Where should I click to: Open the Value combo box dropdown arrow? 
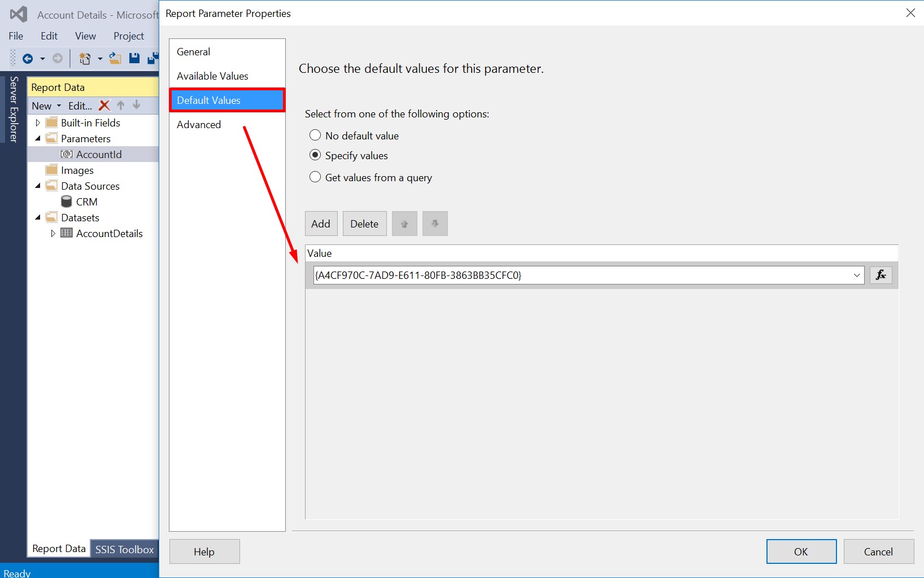[857, 275]
